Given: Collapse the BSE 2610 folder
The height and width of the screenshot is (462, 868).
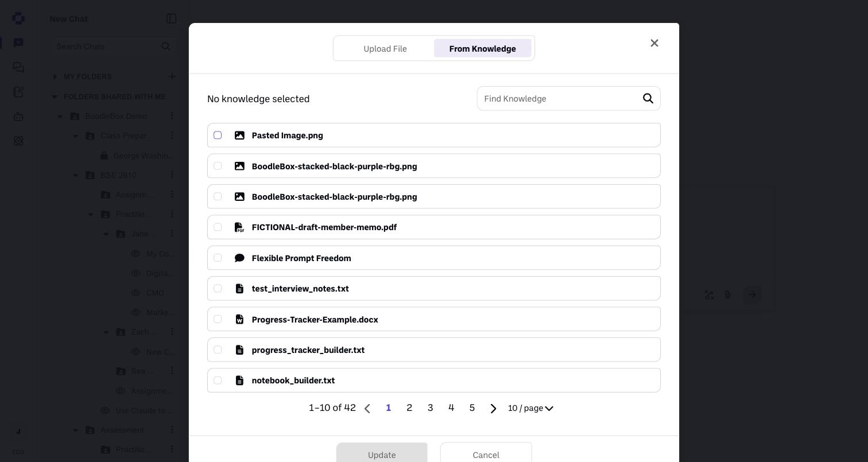Looking at the screenshot, I should [x=76, y=175].
